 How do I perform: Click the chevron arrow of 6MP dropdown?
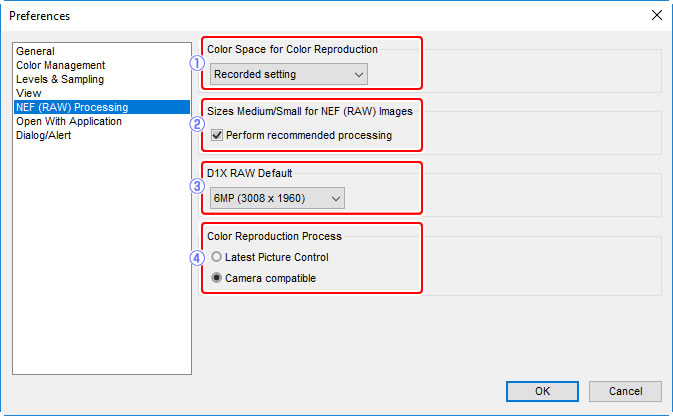click(336, 198)
